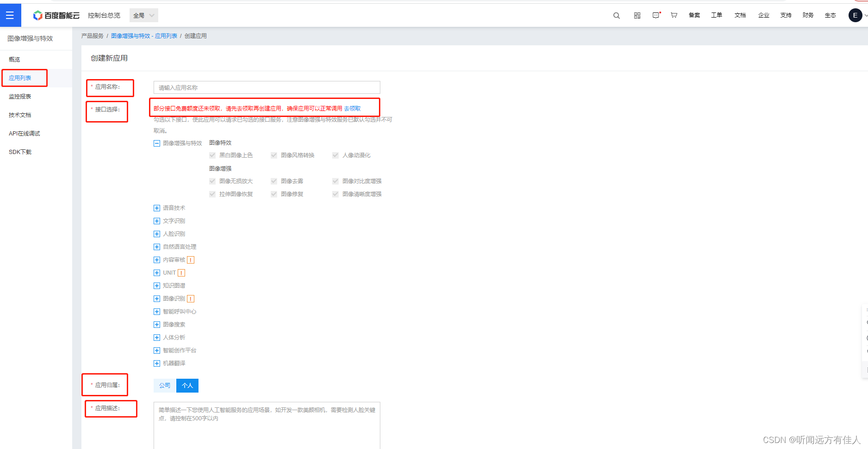Click 财务 in the top navigation
The height and width of the screenshot is (449, 868).
(x=808, y=15)
